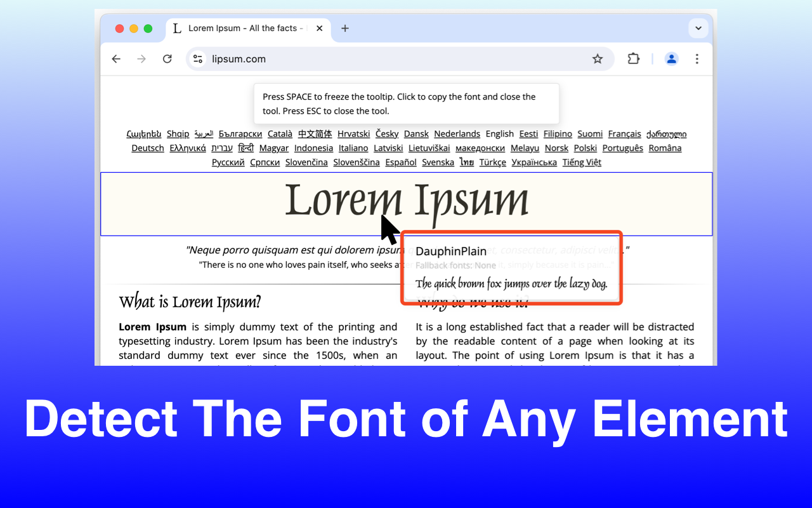Image resolution: width=812 pixels, height=508 pixels.
Task: Switch language to Deutsch
Action: tap(148, 148)
